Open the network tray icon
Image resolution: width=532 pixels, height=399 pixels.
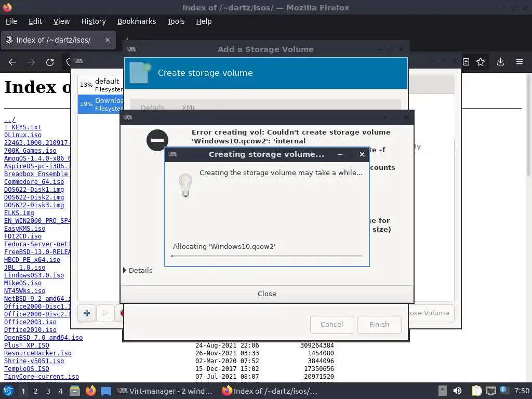[x=490, y=391]
